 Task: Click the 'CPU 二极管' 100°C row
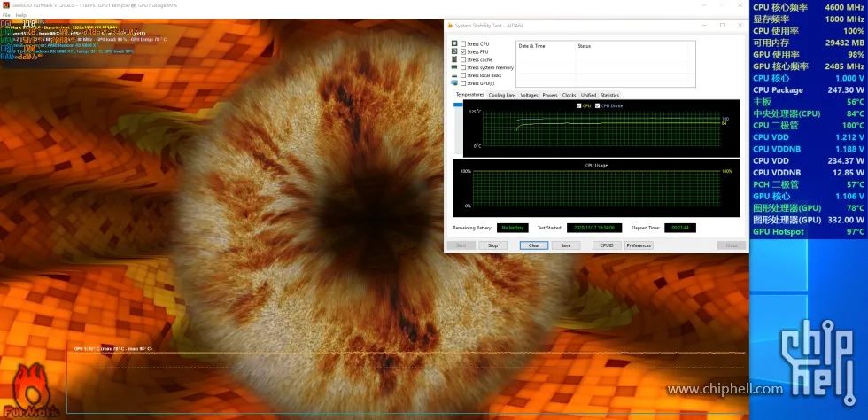(808, 125)
